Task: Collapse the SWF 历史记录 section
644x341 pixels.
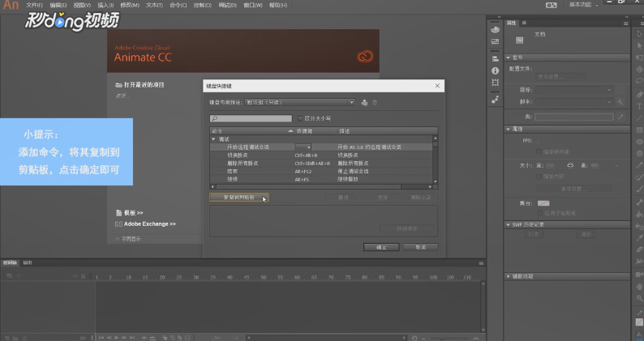Action: click(508, 225)
